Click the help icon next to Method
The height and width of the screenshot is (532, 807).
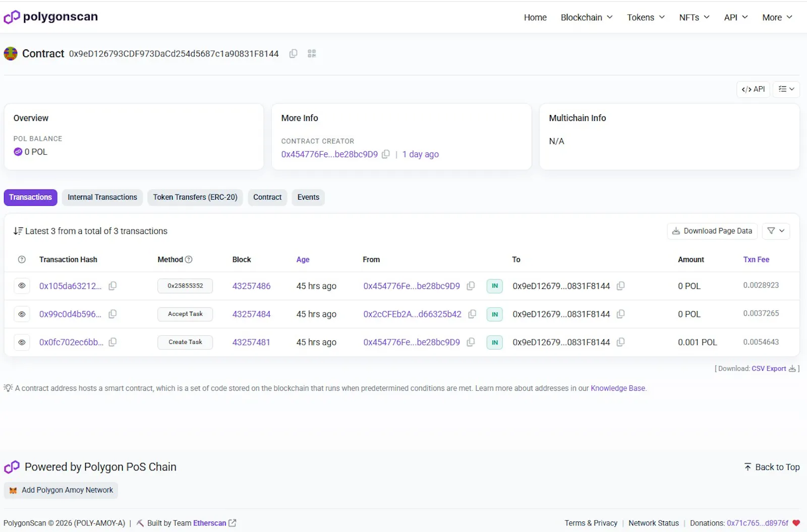[189, 260]
